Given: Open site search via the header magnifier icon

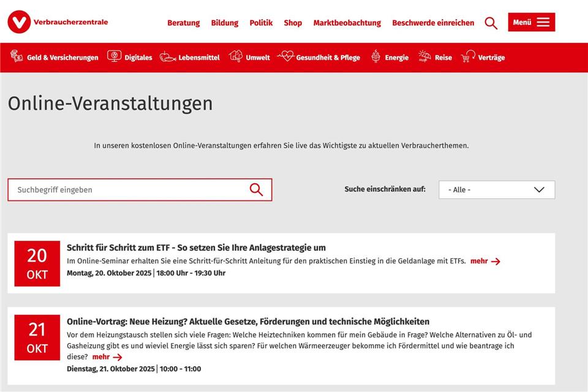Looking at the screenshot, I should click(x=491, y=23).
